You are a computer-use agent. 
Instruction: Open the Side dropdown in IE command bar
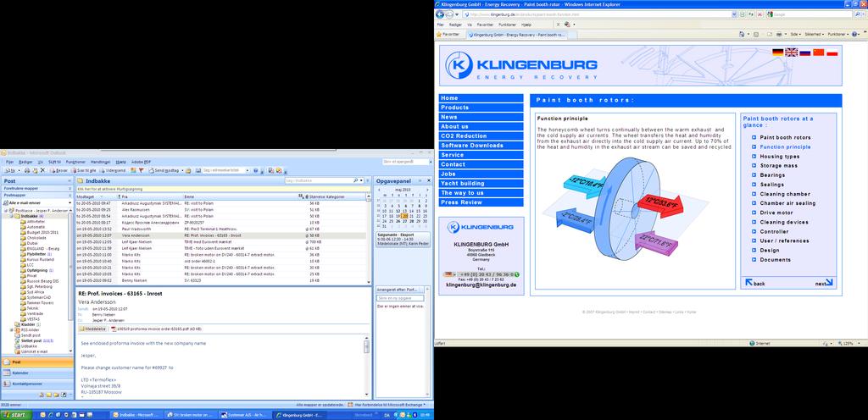(794, 34)
